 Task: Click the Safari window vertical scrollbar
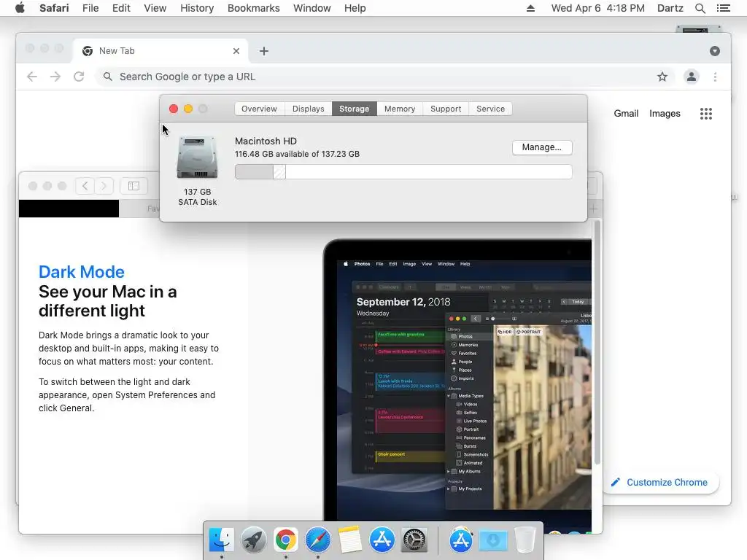(597, 342)
